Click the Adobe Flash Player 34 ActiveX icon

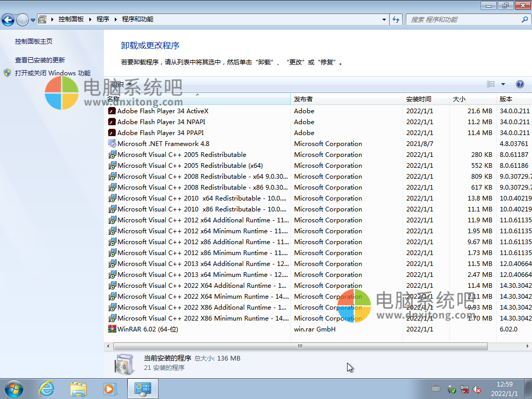click(x=112, y=111)
